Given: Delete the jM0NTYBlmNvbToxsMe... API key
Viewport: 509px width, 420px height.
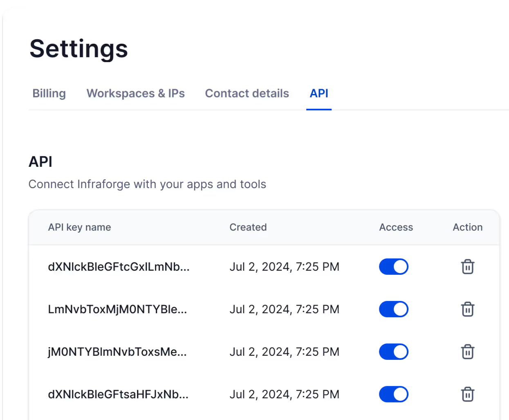Looking at the screenshot, I should click(x=467, y=352).
